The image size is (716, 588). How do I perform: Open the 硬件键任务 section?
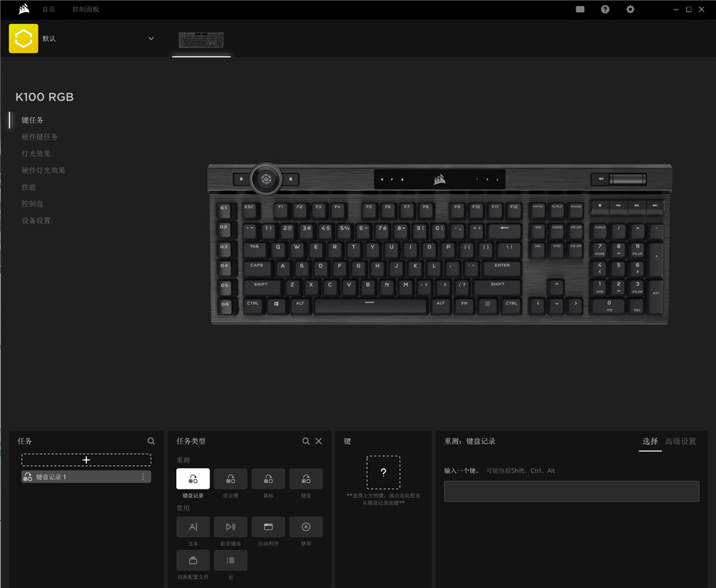pos(39,137)
